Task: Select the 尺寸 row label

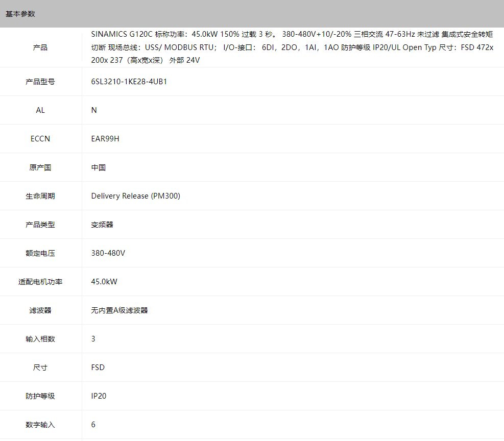Action: (40, 367)
